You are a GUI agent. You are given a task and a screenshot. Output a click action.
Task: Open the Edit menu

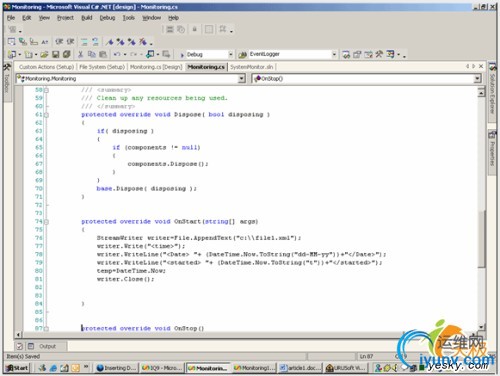click(x=26, y=18)
